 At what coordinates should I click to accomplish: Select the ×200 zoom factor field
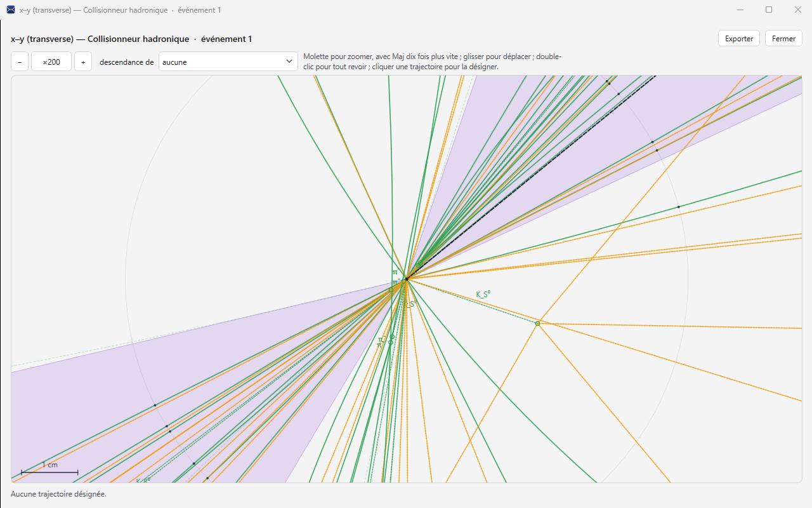(x=51, y=62)
